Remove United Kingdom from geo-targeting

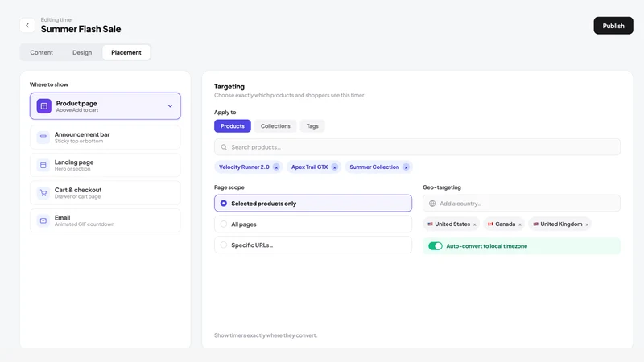pos(587,224)
